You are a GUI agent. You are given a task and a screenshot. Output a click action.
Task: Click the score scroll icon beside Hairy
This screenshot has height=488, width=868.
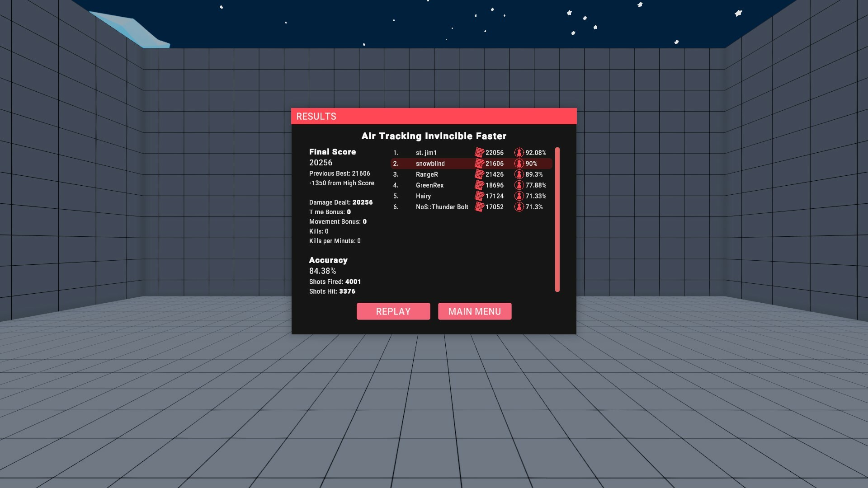tap(479, 196)
